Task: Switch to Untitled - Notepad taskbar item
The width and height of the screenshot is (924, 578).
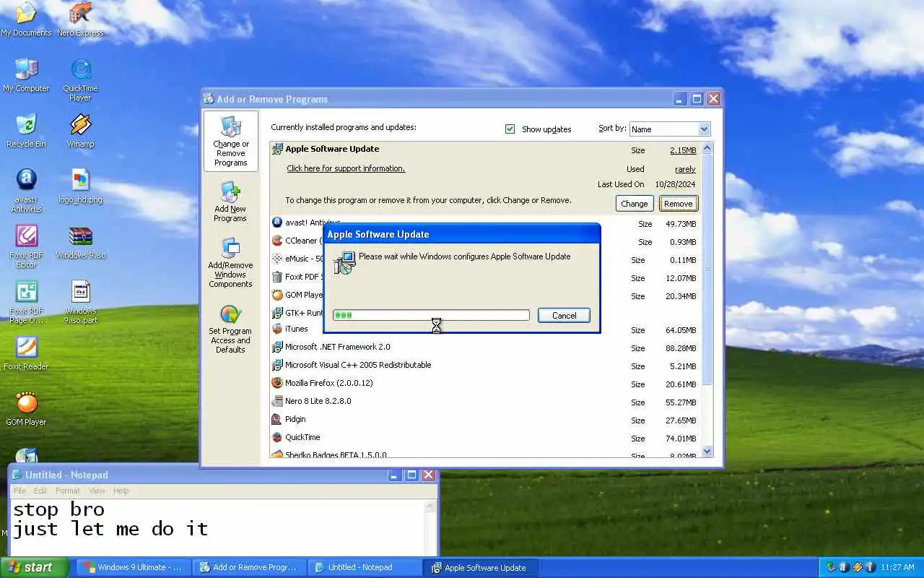Action: 365,567
